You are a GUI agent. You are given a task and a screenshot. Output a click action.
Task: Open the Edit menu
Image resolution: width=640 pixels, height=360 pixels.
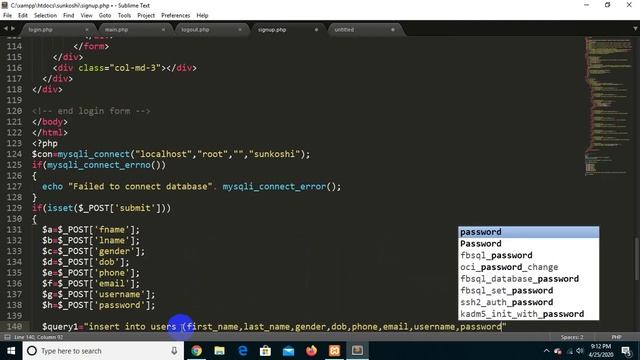coord(23,16)
